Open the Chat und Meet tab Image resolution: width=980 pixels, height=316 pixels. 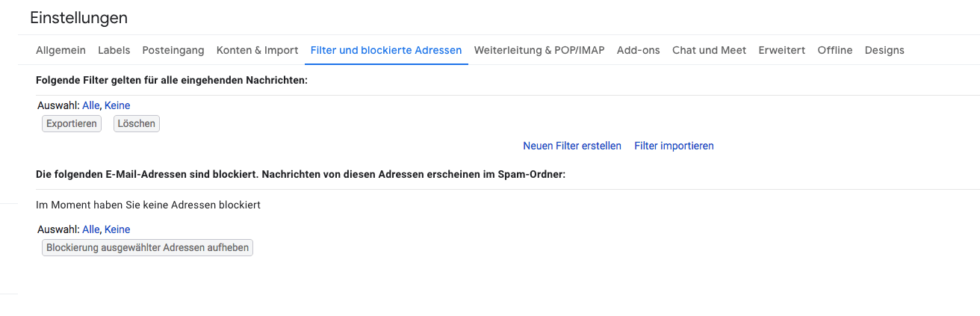[709, 50]
